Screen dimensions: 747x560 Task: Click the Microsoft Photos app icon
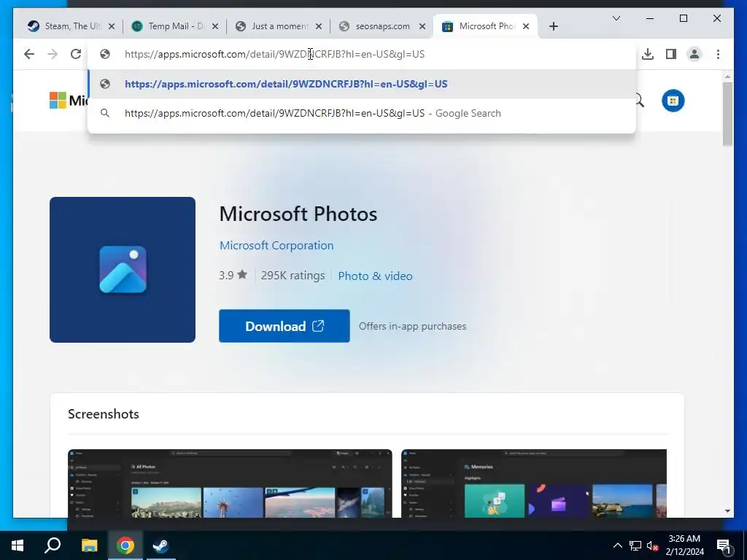123,270
